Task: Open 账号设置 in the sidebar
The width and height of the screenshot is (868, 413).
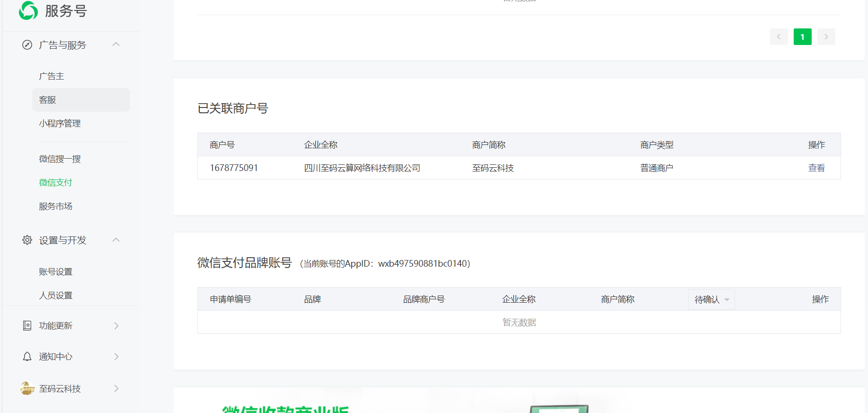Action: pyautogui.click(x=56, y=272)
